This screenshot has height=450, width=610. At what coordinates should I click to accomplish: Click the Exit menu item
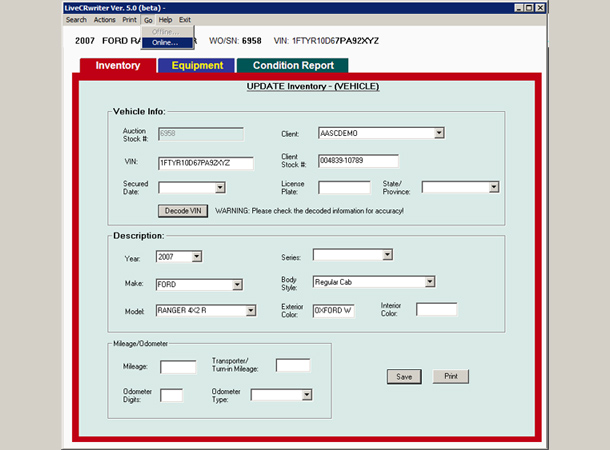point(185,20)
